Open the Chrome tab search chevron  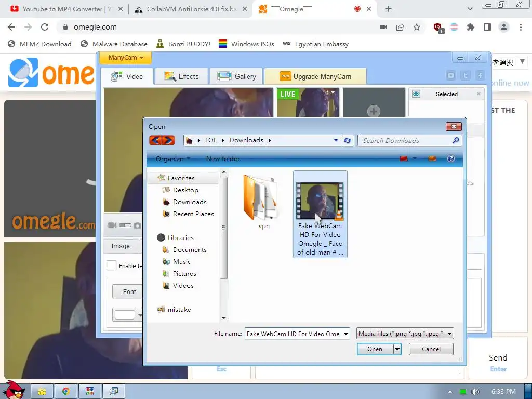point(470,9)
